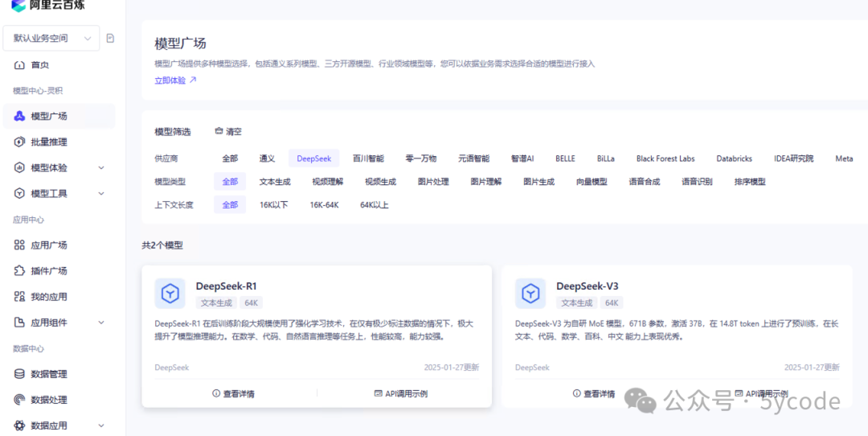The width and height of the screenshot is (868, 436).
Task: Filter provider by 智谱AI
Action: coord(522,158)
